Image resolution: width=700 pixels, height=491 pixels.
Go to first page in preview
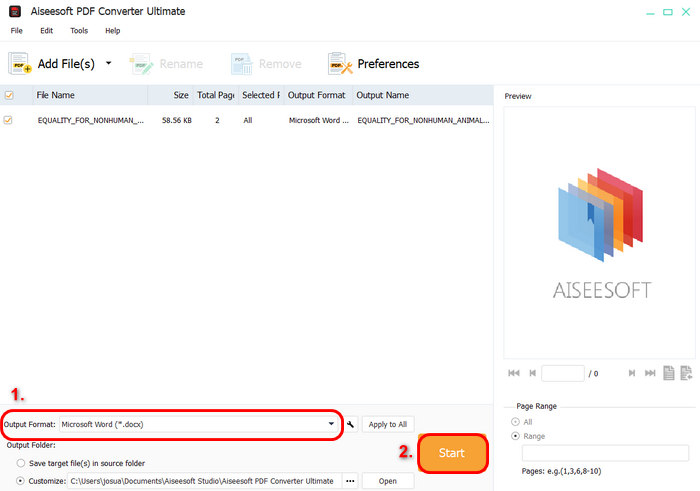coord(514,373)
